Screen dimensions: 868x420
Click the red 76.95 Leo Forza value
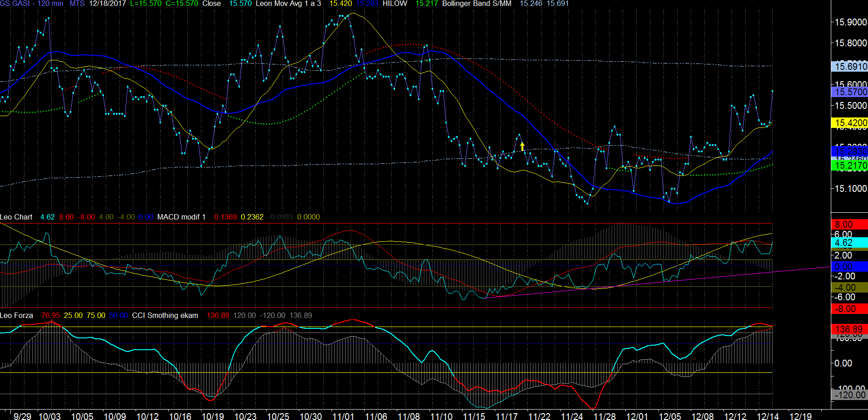(x=50, y=316)
